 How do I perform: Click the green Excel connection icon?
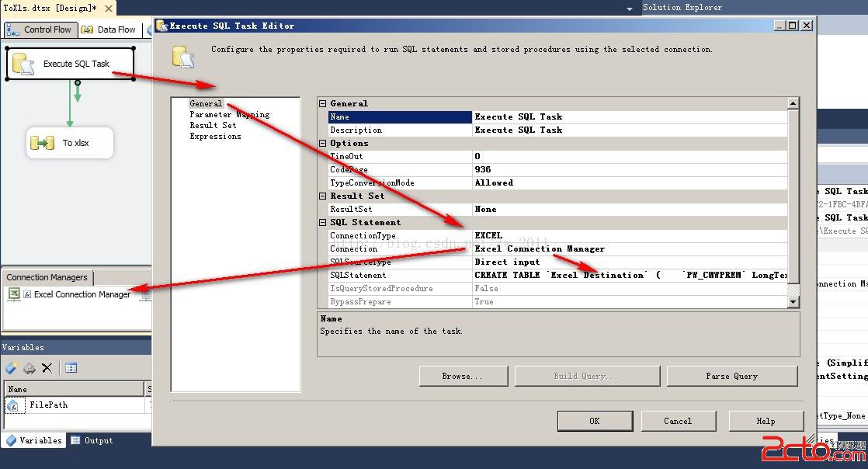15,294
